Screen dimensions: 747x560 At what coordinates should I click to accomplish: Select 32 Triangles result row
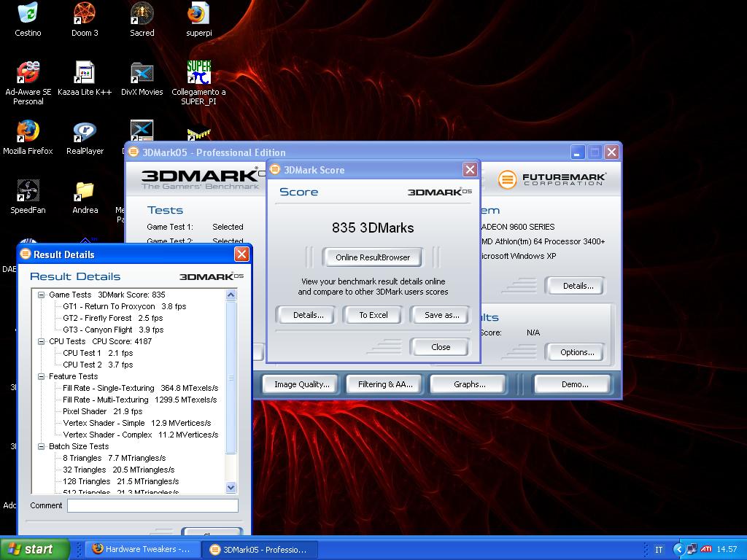tap(119, 470)
